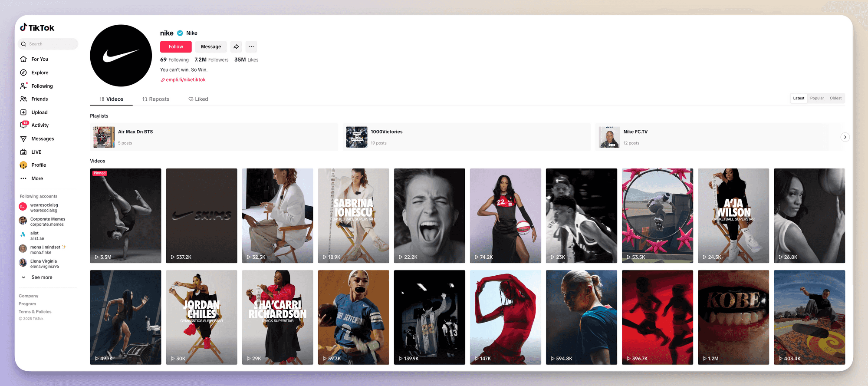Open mona.finke account avatar
The height and width of the screenshot is (386, 868).
coord(23,248)
